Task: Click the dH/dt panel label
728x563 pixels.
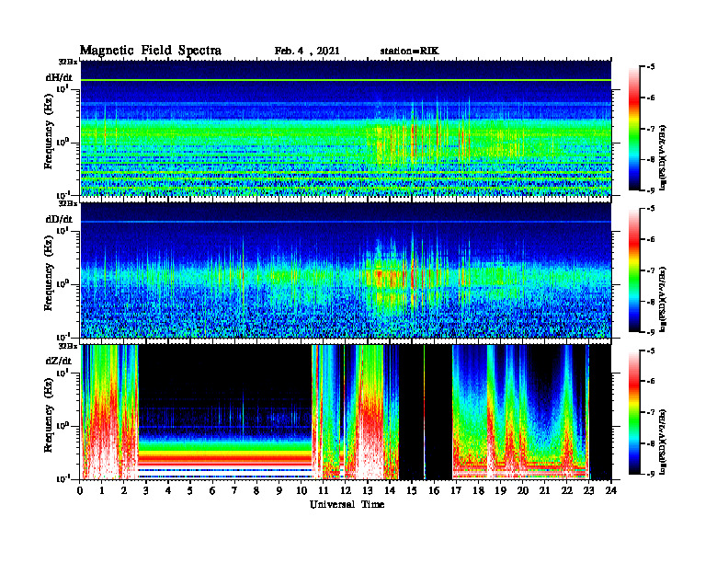Action: [59, 77]
